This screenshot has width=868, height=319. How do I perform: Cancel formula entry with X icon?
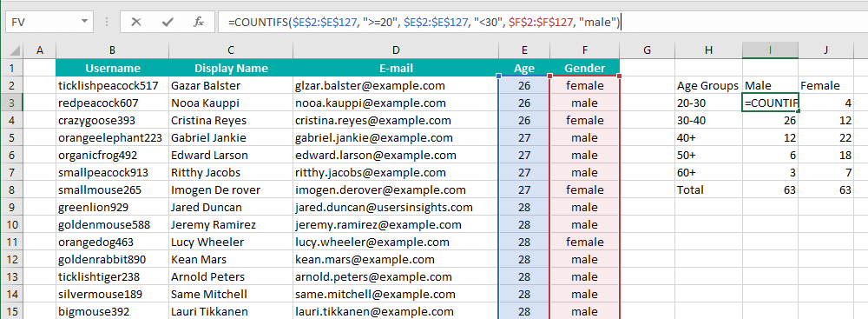tap(136, 23)
